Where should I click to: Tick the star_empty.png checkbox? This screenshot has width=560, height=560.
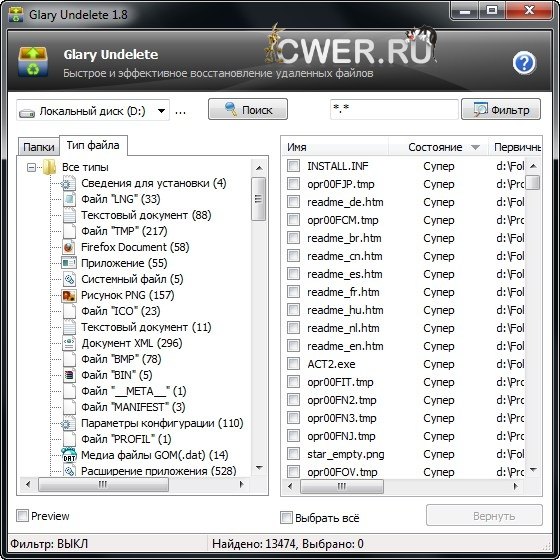coord(294,454)
